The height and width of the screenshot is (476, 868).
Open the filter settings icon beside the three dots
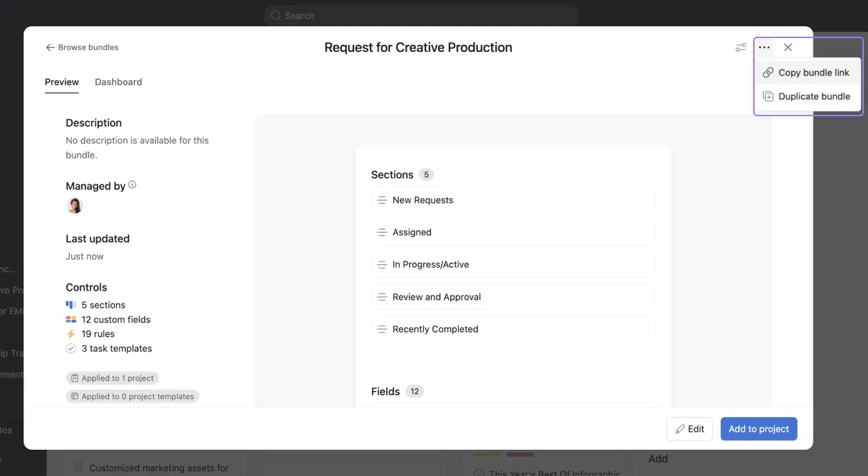pyautogui.click(x=741, y=48)
